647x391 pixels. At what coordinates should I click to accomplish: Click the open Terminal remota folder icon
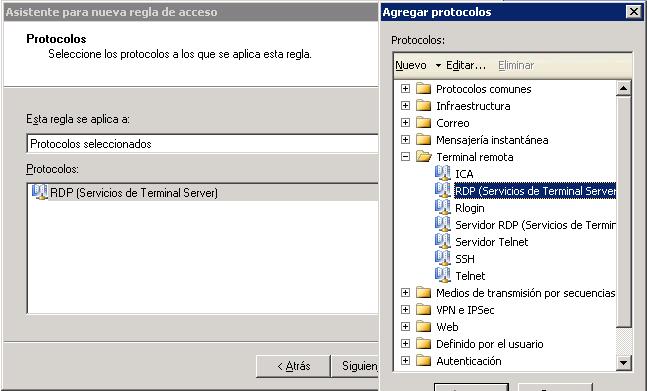(424, 157)
